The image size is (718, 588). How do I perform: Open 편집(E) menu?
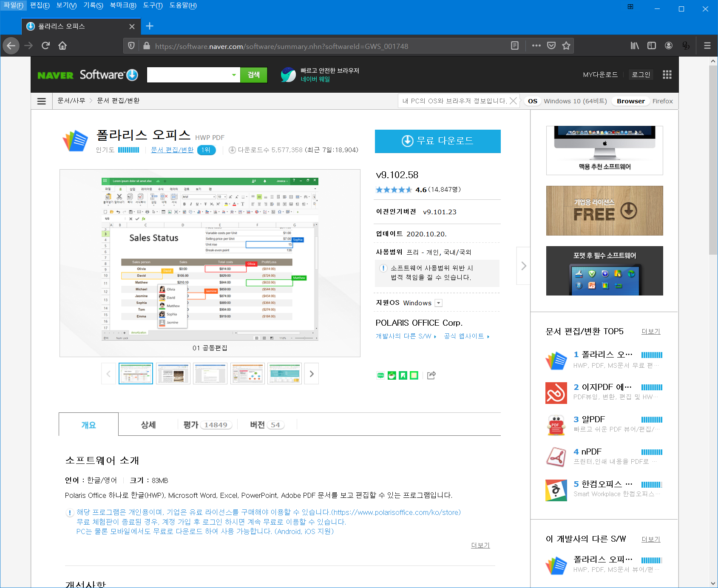click(40, 6)
